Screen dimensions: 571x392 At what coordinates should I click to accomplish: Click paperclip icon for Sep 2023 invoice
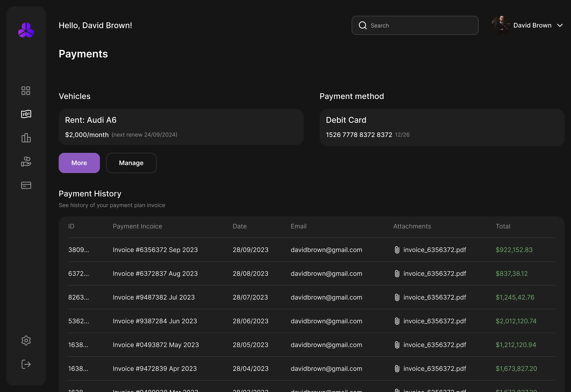click(x=397, y=250)
